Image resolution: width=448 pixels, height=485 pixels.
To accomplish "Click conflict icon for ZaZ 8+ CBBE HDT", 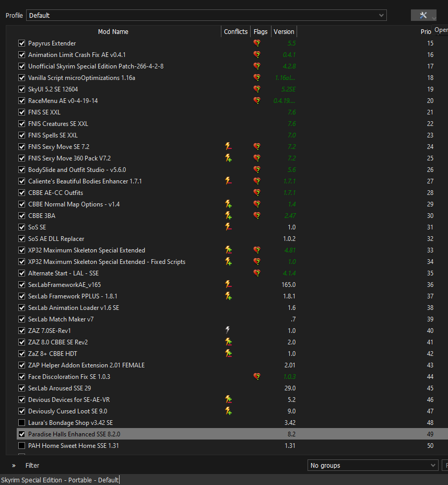I will click(x=228, y=353).
